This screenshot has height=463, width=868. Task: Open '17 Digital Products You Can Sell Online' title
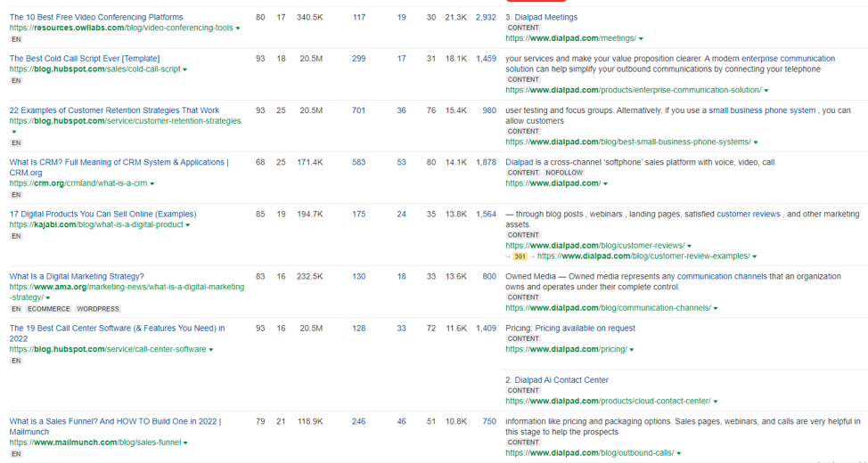click(x=103, y=214)
